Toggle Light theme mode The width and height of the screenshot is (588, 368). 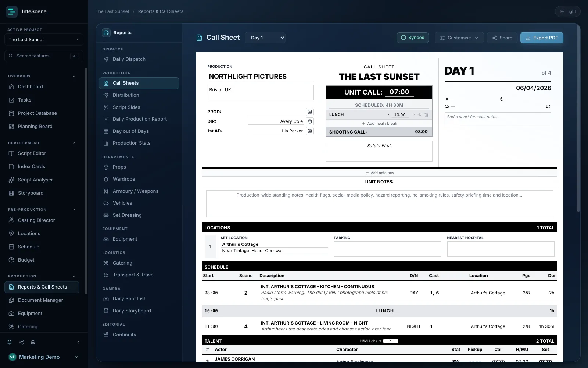[567, 11]
